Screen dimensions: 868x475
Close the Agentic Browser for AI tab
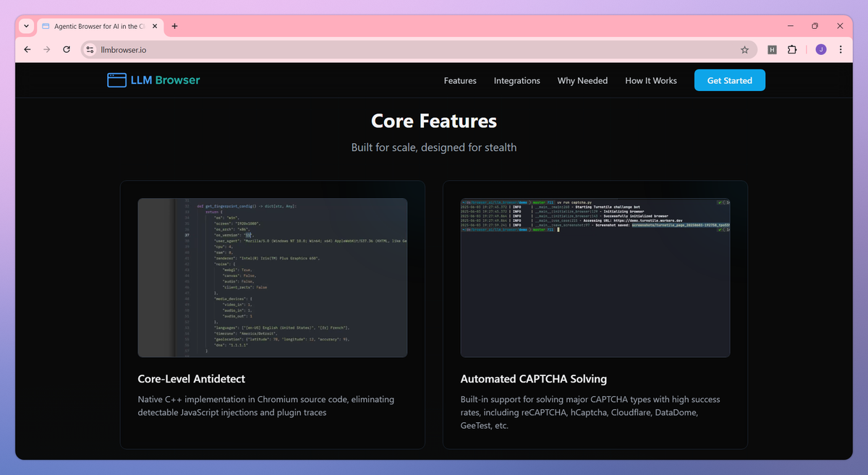click(153, 26)
